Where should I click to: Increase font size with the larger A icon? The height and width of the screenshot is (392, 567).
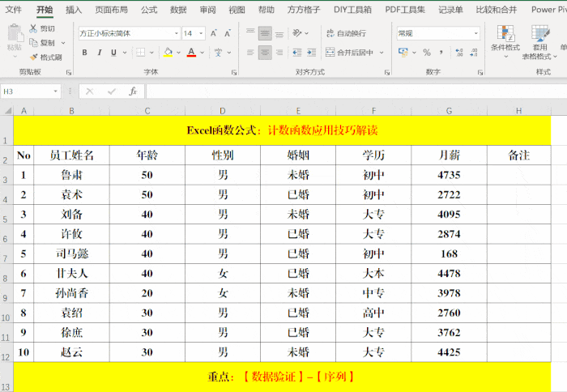click(214, 34)
